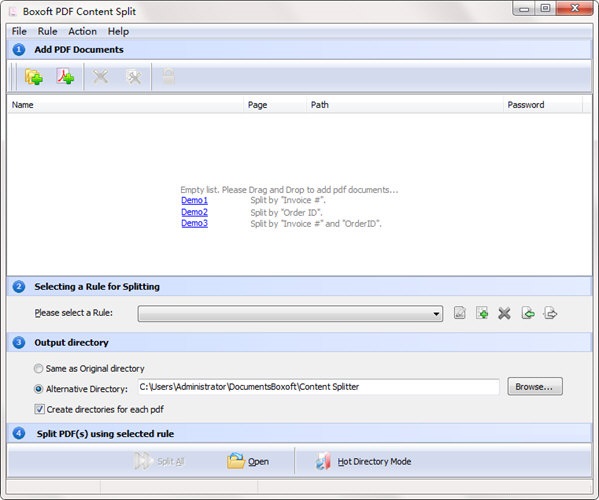Click the Split by "Order ID" description text
This screenshot has width=599, height=500.
click(x=287, y=212)
